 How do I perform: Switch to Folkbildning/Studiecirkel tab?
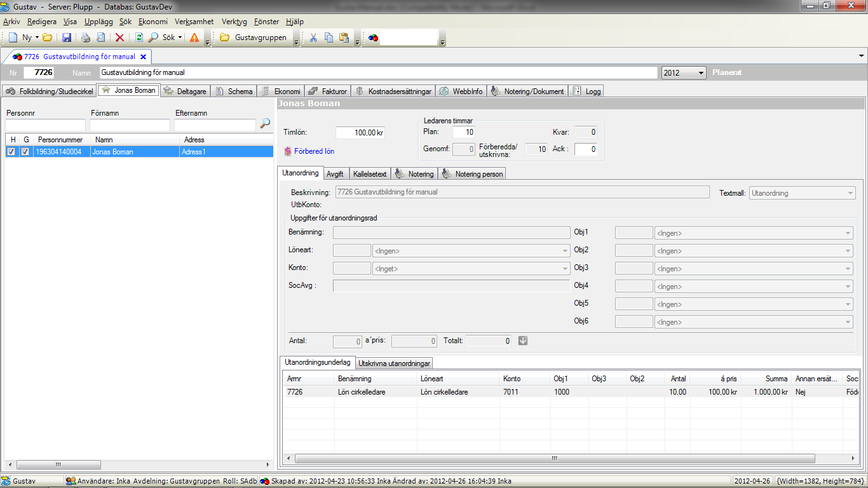(50, 91)
